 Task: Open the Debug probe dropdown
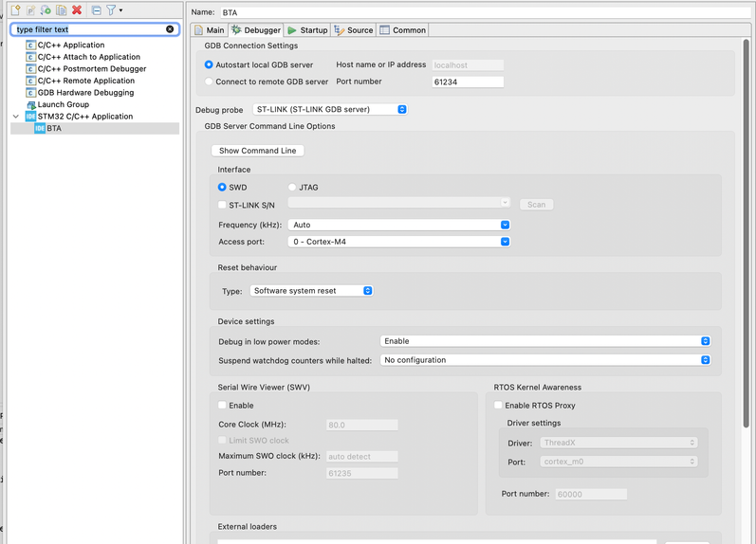[x=330, y=109]
